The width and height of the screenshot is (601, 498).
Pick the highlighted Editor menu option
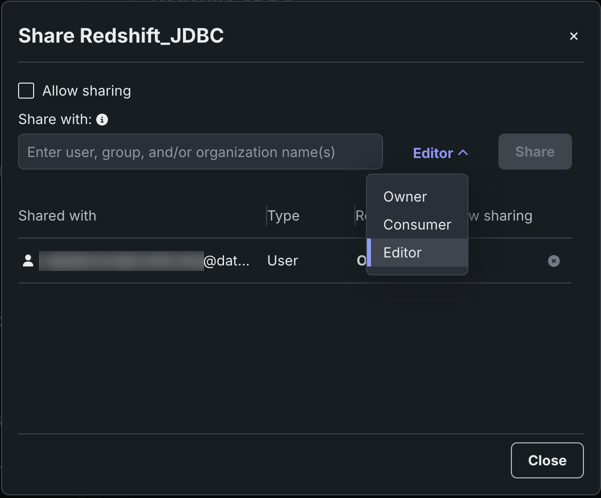pos(402,253)
